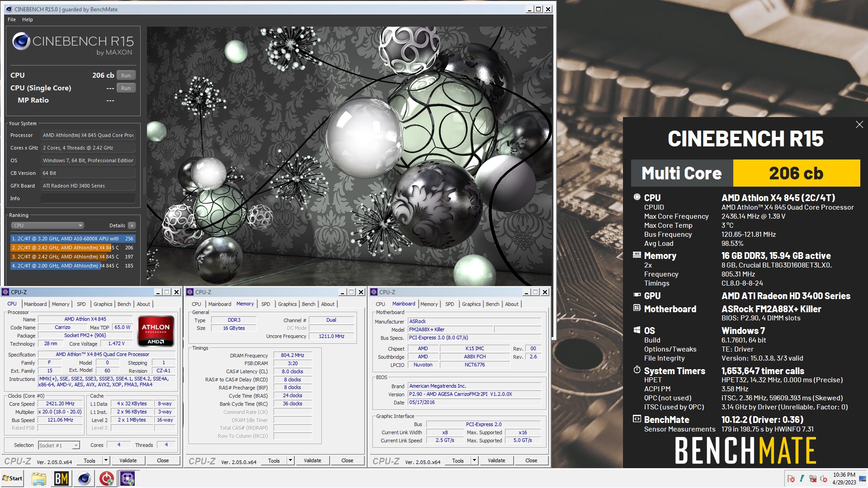Open Tools dropdown arrow in Mainboard CPU-Z window
868x488 pixels.
pyautogui.click(x=474, y=460)
